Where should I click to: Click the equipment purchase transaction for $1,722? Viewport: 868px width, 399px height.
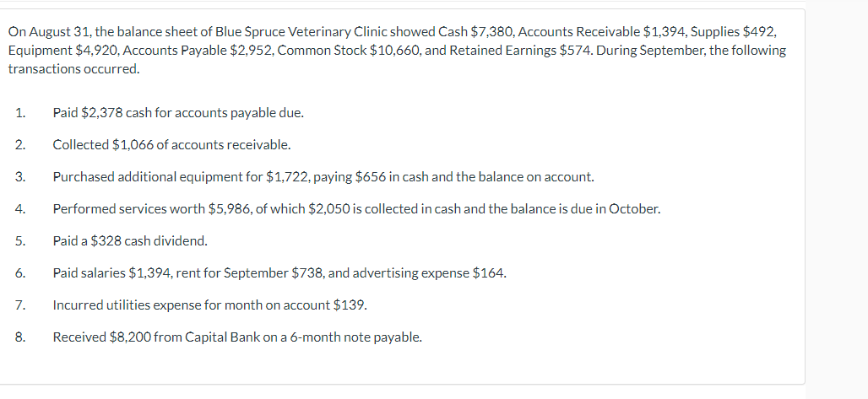(323, 177)
